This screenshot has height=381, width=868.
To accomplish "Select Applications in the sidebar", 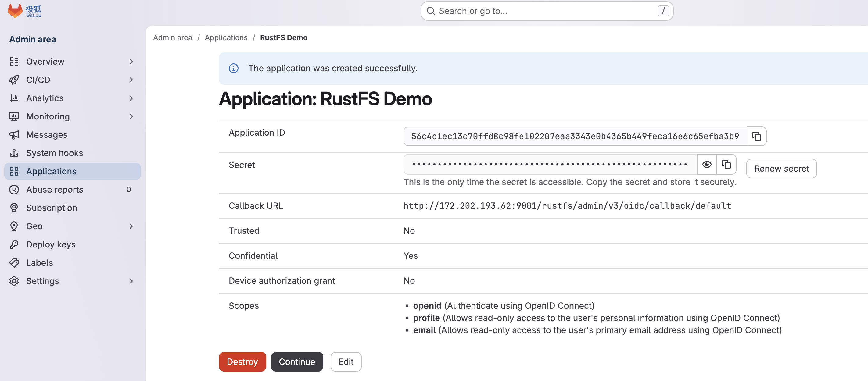I will point(73,171).
